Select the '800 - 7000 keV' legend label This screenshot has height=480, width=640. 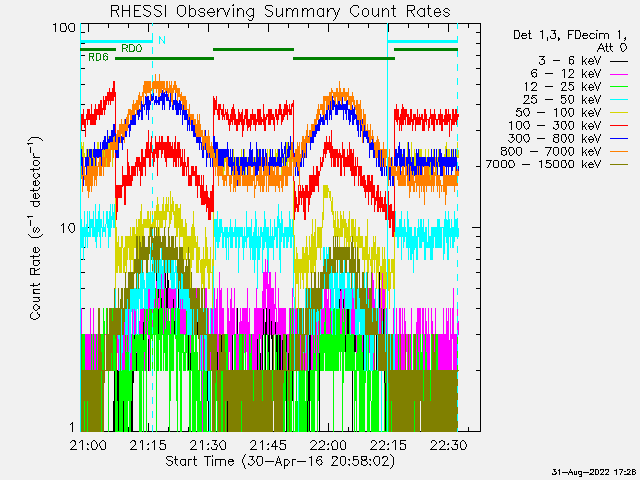pos(551,151)
